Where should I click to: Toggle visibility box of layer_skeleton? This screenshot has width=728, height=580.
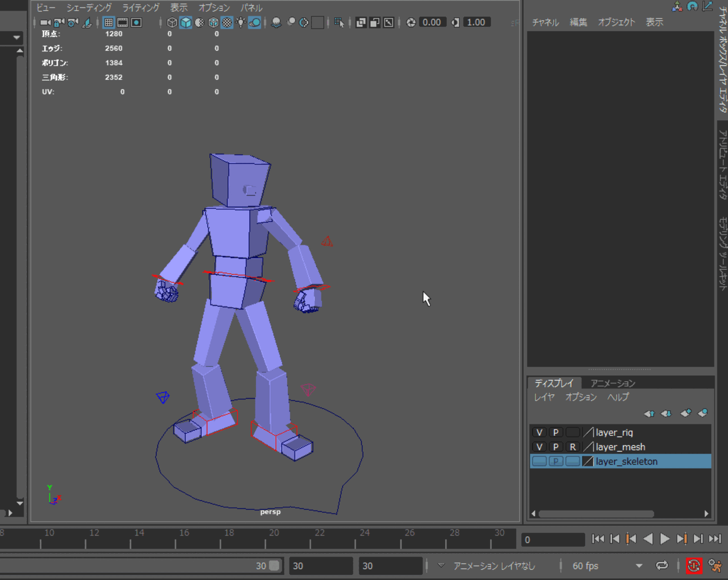point(539,461)
